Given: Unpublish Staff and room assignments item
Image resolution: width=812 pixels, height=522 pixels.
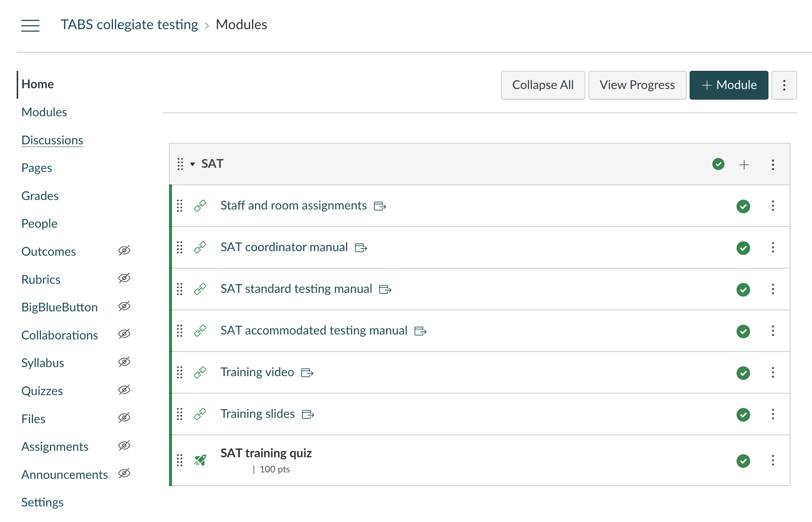Looking at the screenshot, I should point(743,206).
